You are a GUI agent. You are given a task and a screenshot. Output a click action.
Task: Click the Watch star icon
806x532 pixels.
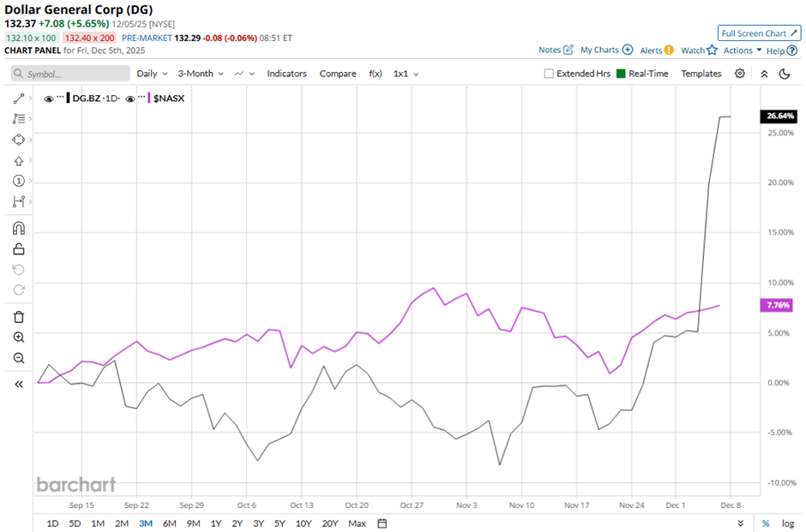tap(712, 50)
